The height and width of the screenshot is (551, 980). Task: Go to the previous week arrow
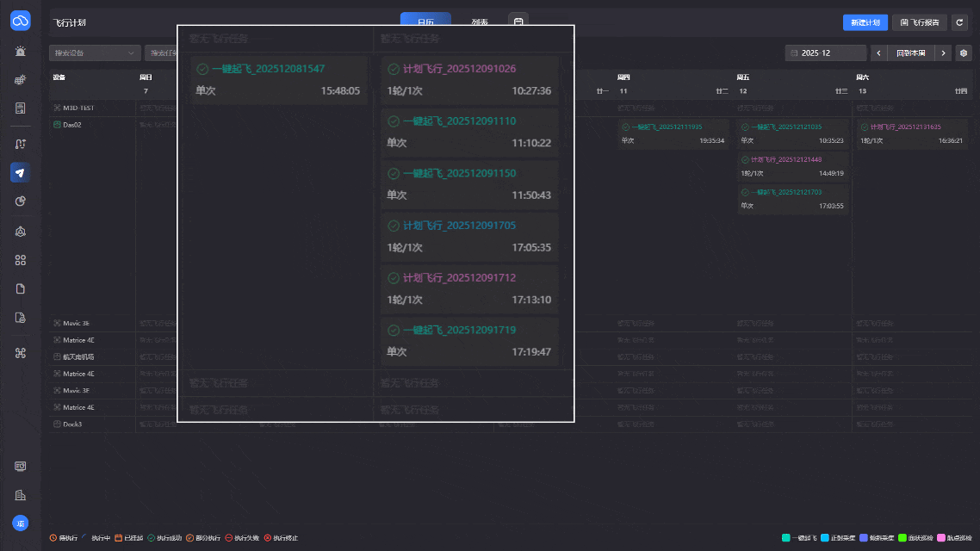[x=878, y=53]
